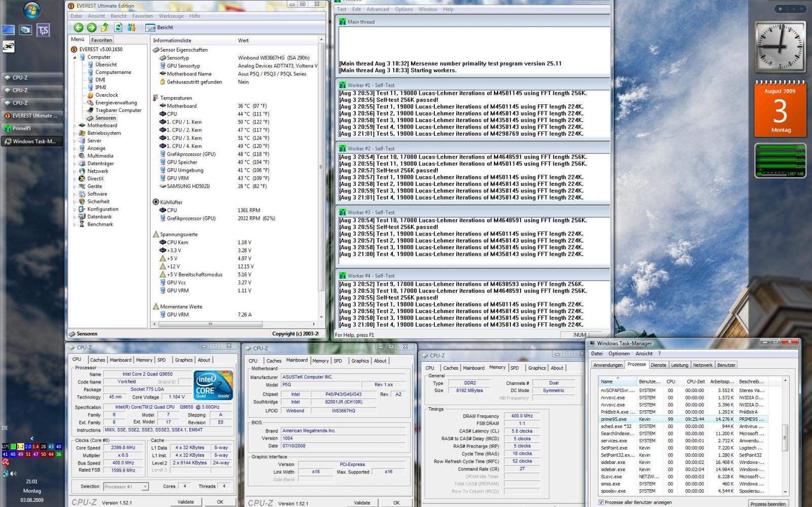Open the speaker volume tray icon
This screenshot has width=812, height=507.
pos(13,474)
